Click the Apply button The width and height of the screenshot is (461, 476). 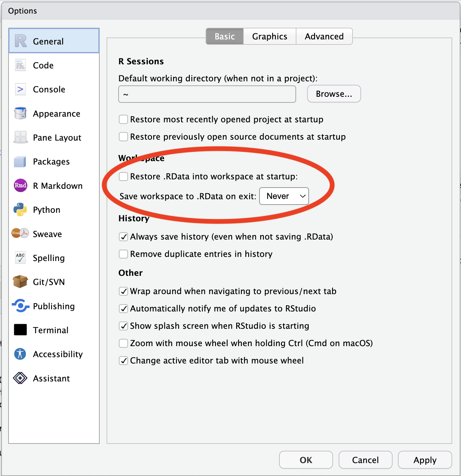pos(425,460)
